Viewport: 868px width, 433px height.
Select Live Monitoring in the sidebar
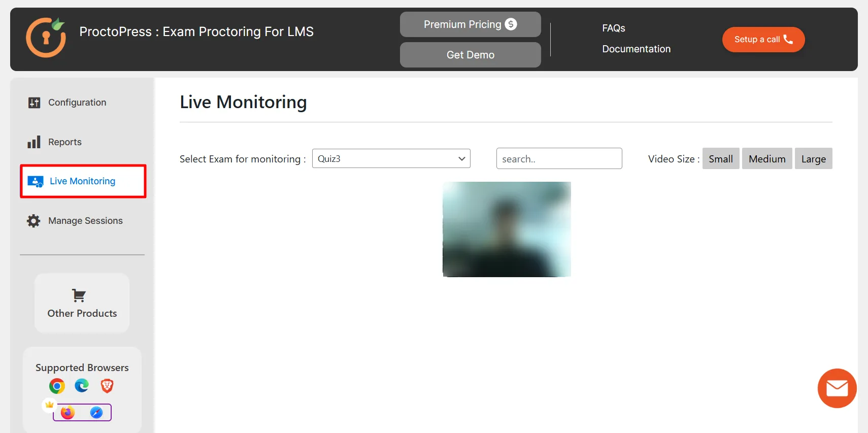pos(83,181)
